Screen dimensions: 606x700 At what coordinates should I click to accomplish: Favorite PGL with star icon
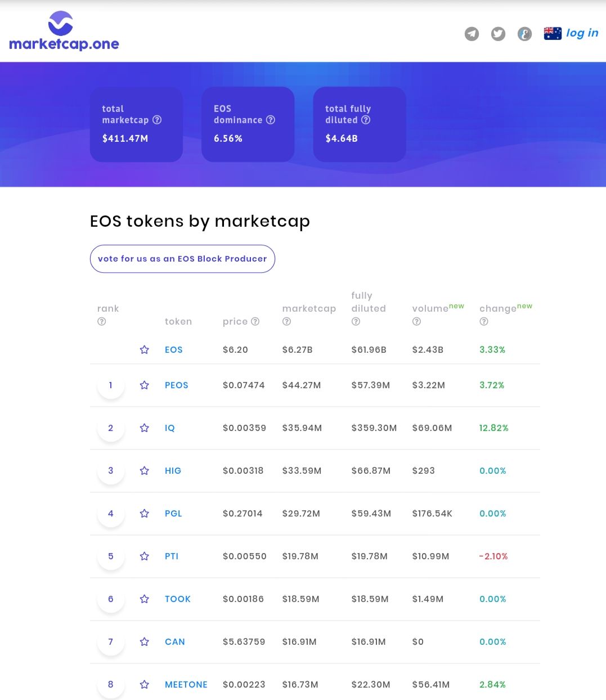[145, 513]
